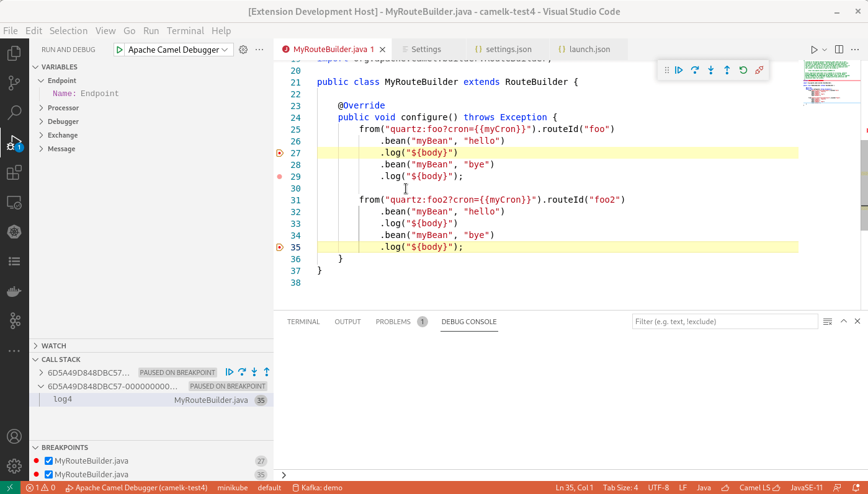This screenshot has height=494, width=868.
Task: Open the Terminal menu
Action: point(185,30)
